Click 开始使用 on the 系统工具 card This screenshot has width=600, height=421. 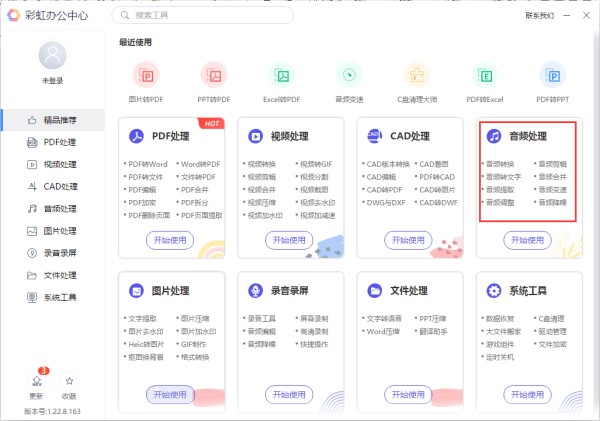click(527, 395)
